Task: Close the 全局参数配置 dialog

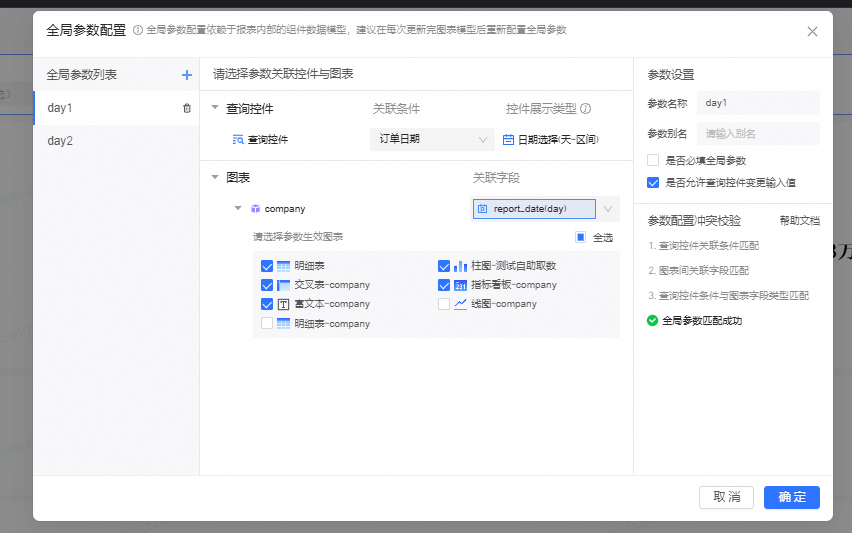Action: coord(812,32)
